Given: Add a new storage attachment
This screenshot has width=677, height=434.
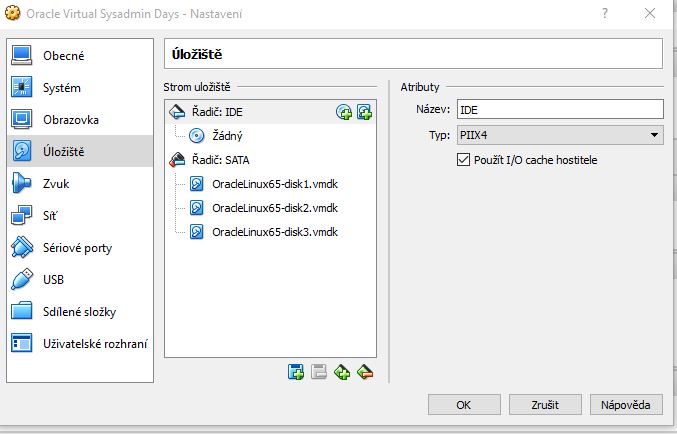Looking at the screenshot, I should 342,372.
